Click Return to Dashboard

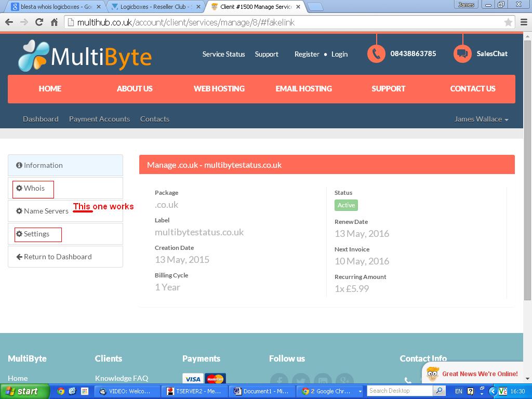click(65, 257)
